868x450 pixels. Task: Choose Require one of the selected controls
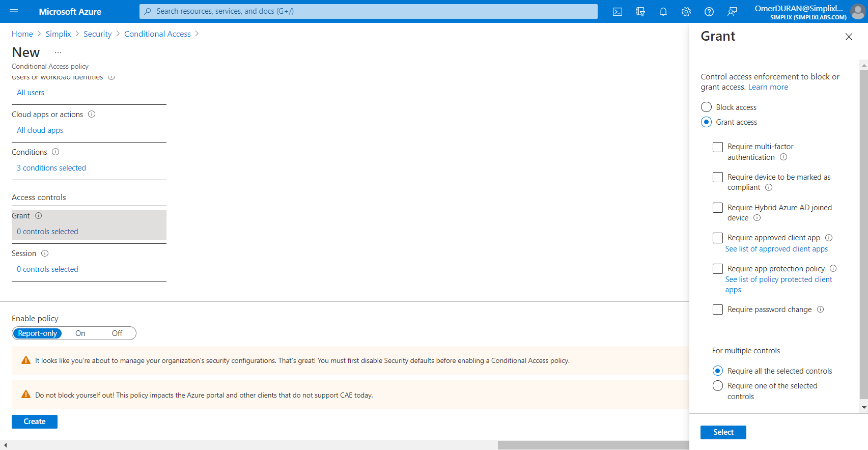point(718,386)
